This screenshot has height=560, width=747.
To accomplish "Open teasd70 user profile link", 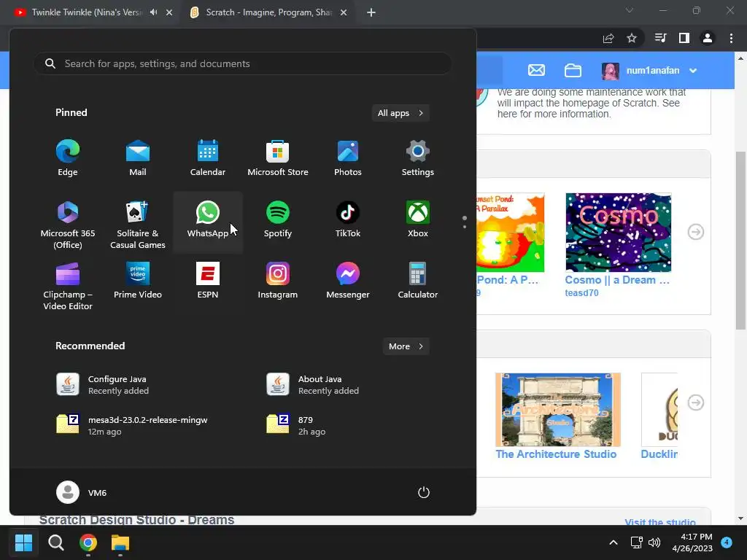I will point(581,293).
